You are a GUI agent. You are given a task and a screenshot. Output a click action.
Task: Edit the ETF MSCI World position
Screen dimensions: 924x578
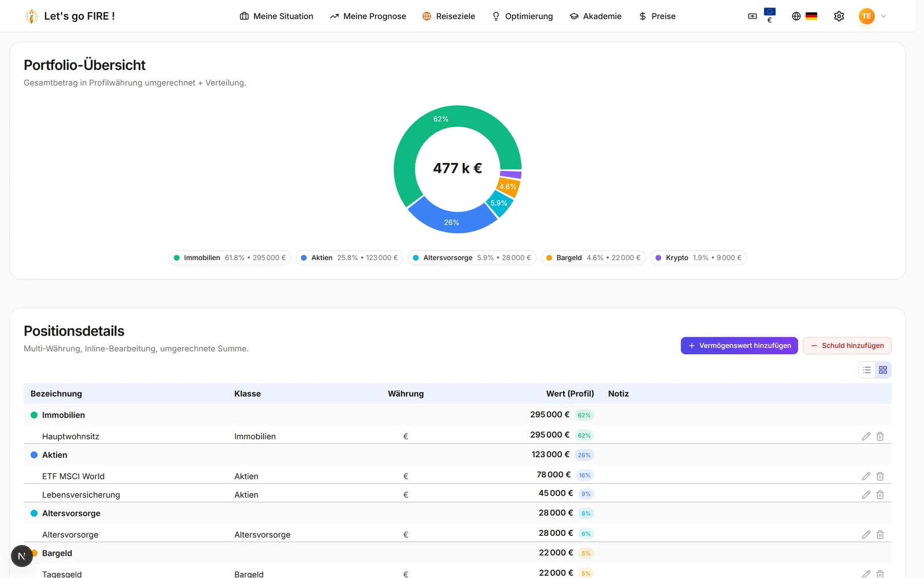pyautogui.click(x=866, y=476)
